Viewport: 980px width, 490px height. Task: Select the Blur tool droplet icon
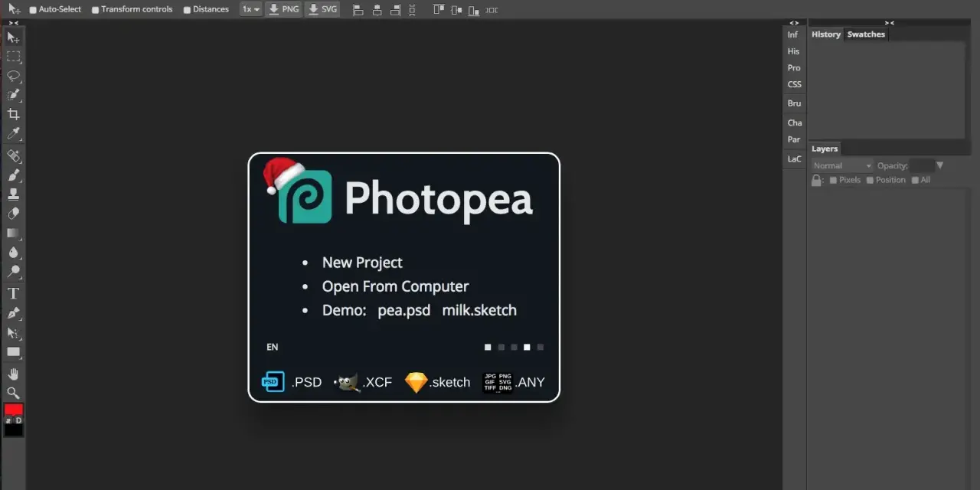[13, 253]
